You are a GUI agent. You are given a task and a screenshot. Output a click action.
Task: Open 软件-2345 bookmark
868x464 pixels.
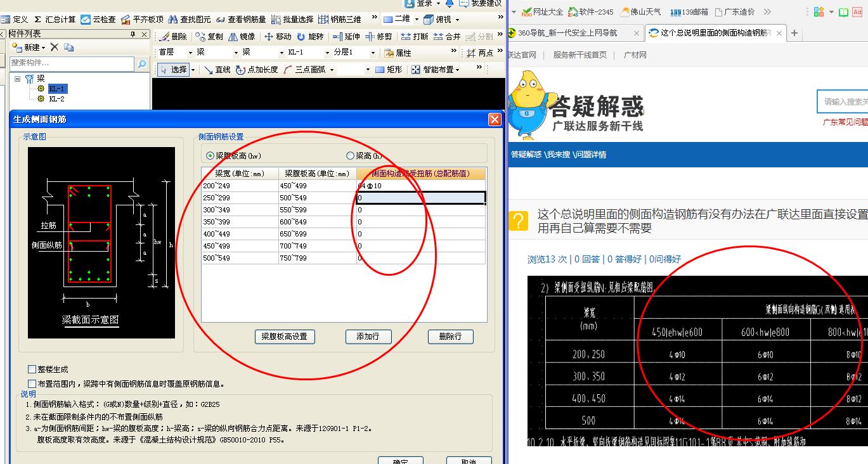click(591, 12)
